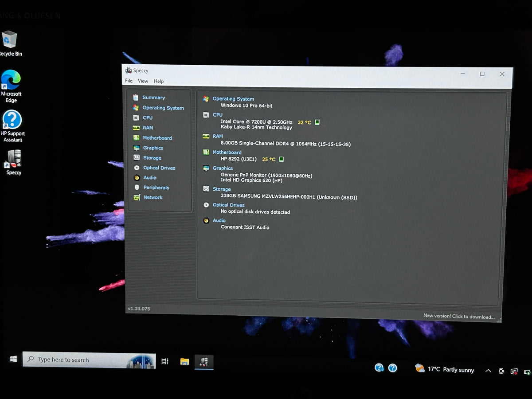Screen dimensions: 532x399
Task: Select Microsoft Edge desktop shortcut
Action: click(11, 86)
